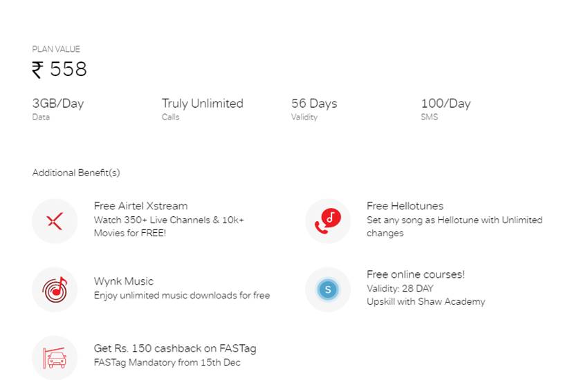The width and height of the screenshot is (588, 380).
Task: Click the FASTag Mandatory from 15th Dec text
Action: pos(167,363)
